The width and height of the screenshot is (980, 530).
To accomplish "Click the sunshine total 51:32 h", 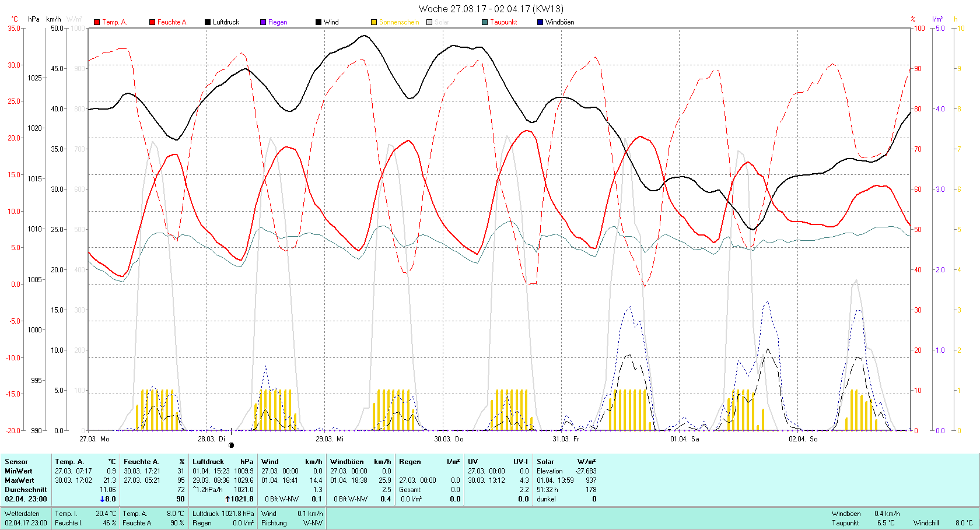I will click(547, 490).
